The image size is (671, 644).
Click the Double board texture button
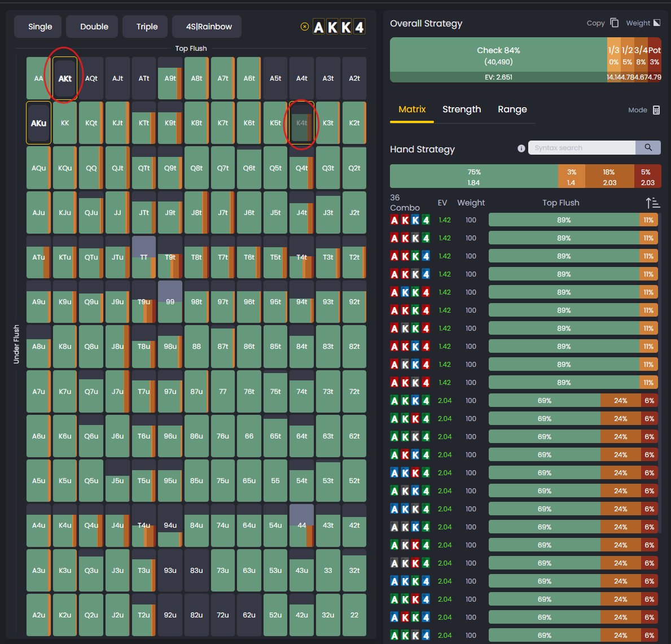click(x=91, y=27)
